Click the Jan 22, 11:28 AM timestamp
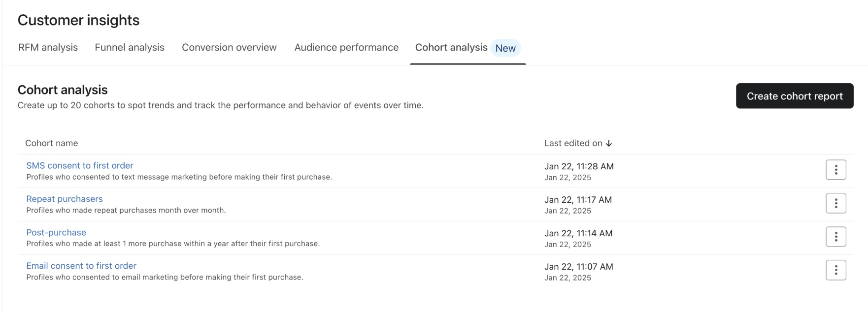Viewport: 868px width, 314px height. click(579, 166)
